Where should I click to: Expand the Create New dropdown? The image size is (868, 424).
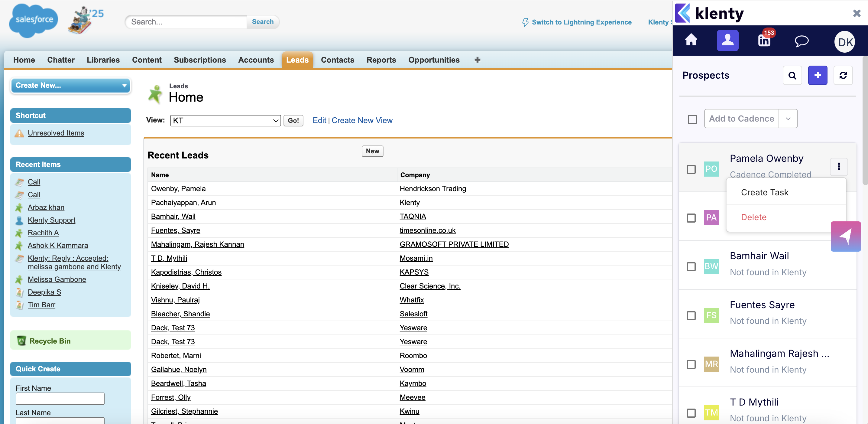tap(71, 85)
